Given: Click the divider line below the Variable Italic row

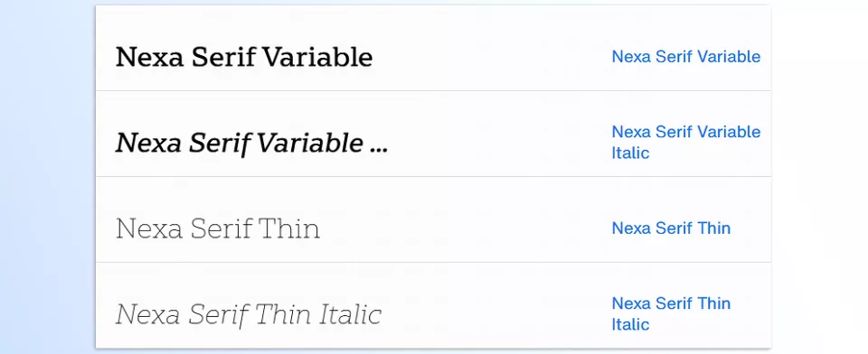Looking at the screenshot, I should click(x=433, y=176).
